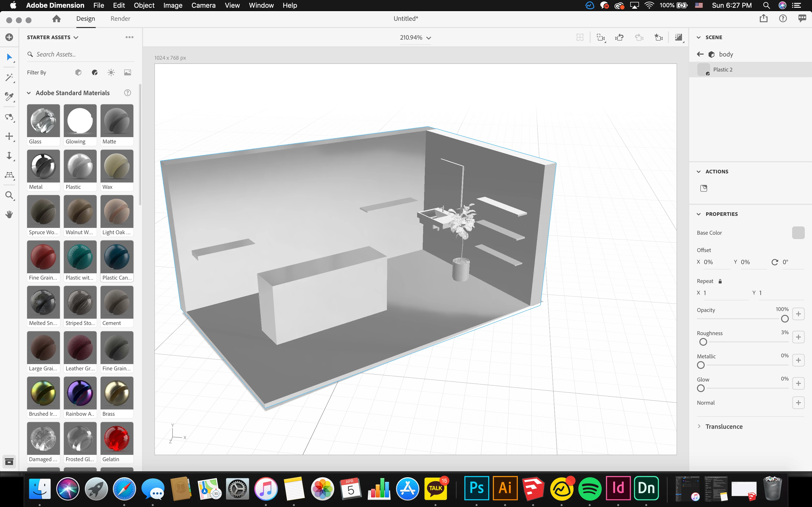Image resolution: width=812 pixels, height=507 pixels.
Task: Filter assets by lights
Action: pos(111,72)
